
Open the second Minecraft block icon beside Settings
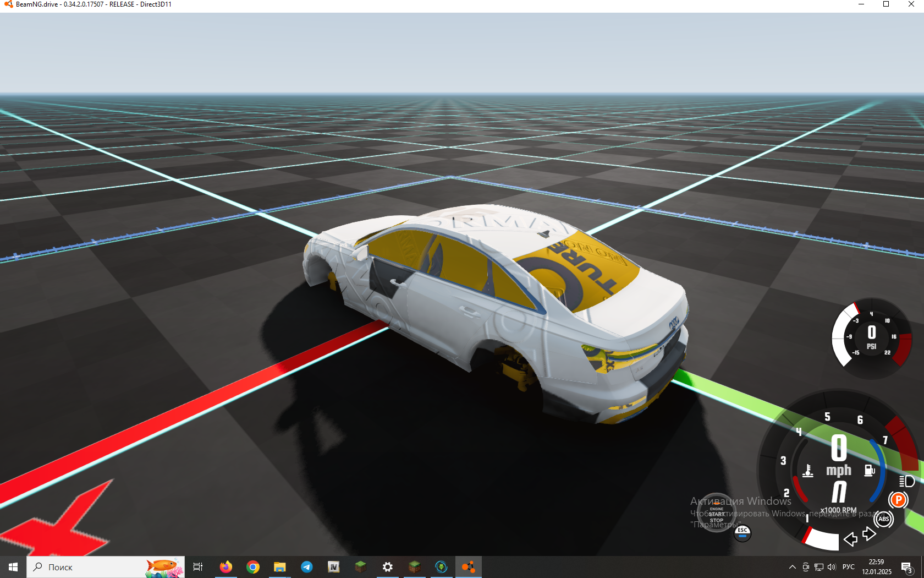(x=414, y=567)
